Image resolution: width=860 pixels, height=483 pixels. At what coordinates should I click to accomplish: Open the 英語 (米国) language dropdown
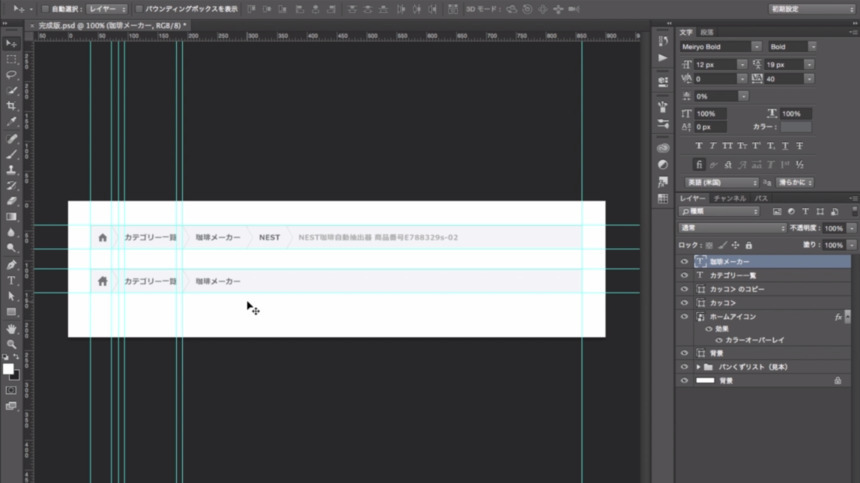(x=722, y=183)
